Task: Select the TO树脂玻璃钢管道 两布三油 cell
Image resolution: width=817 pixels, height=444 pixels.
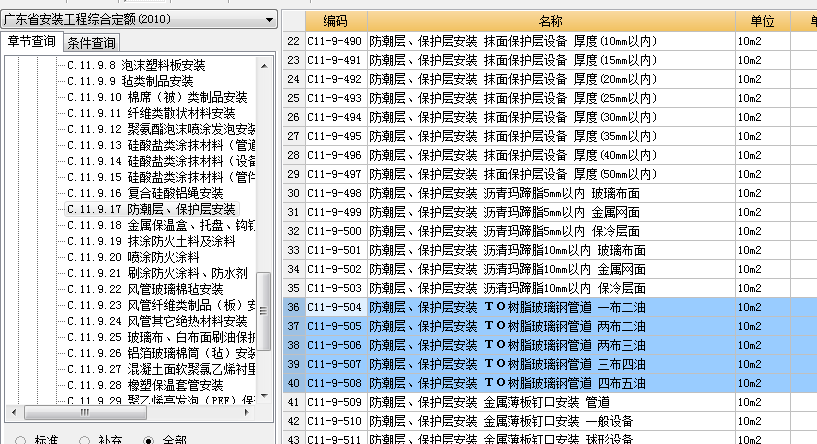Action: pos(551,346)
